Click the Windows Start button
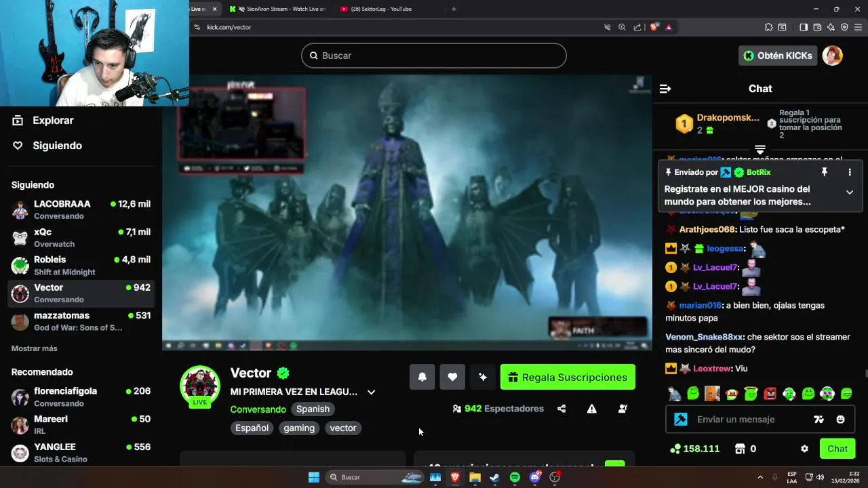The image size is (868, 488). click(x=314, y=477)
